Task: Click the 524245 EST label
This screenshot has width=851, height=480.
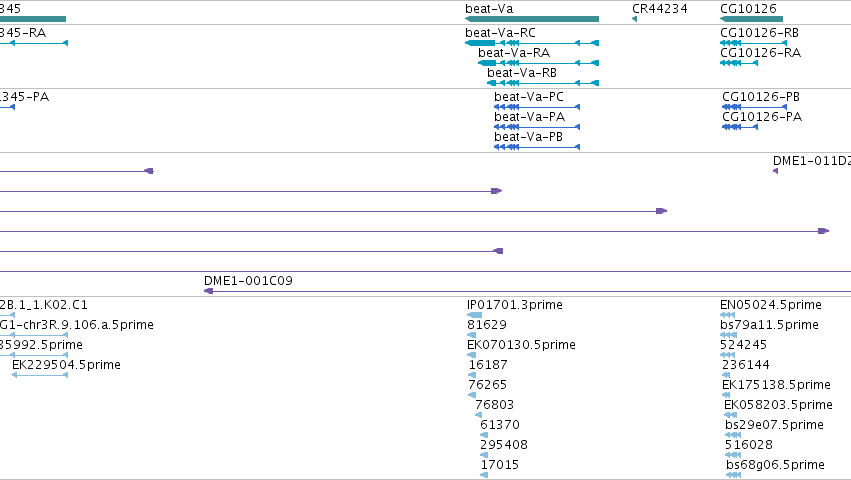Action: (x=743, y=345)
